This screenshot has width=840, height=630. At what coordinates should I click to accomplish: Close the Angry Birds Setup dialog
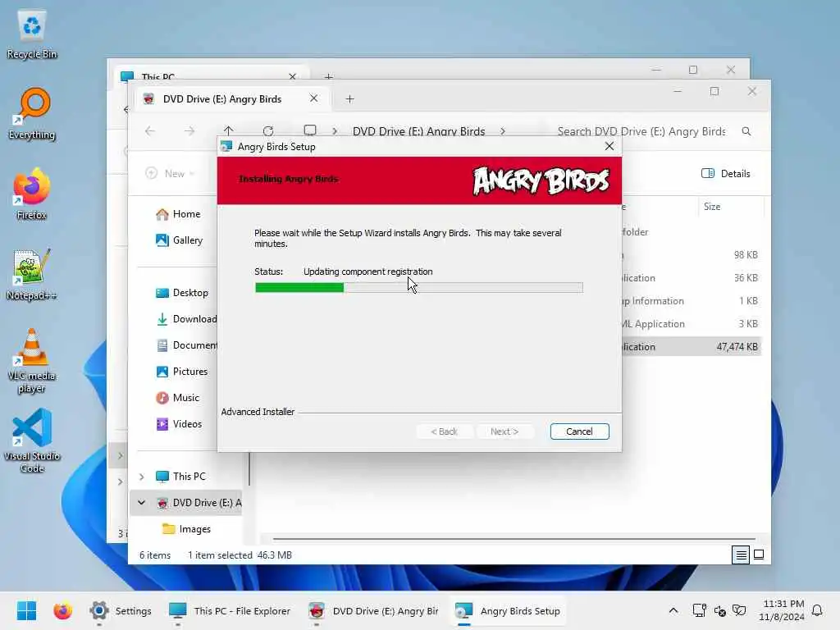pyautogui.click(x=609, y=146)
